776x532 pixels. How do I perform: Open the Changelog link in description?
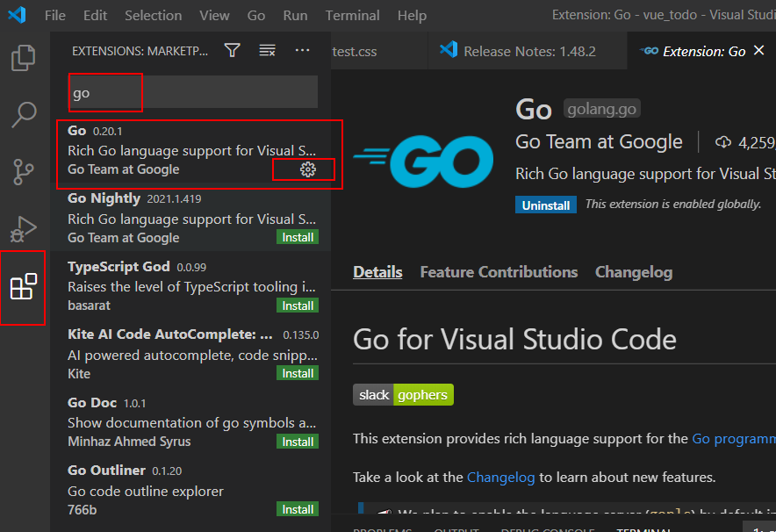coord(501,477)
